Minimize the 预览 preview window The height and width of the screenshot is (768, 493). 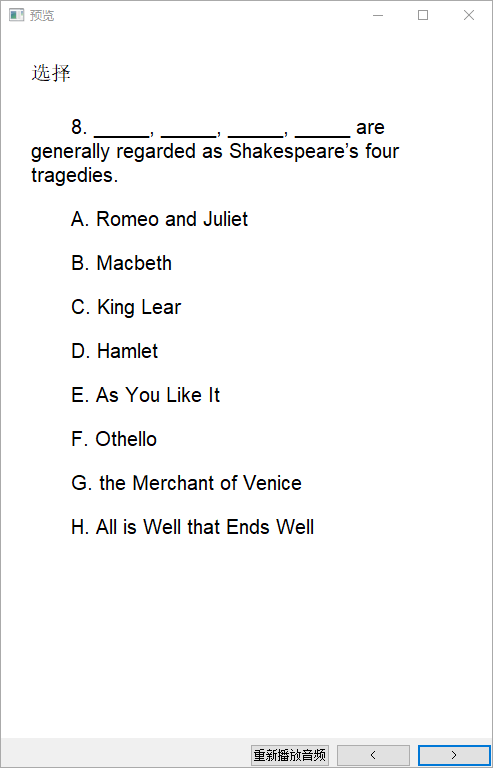(x=377, y=15)
